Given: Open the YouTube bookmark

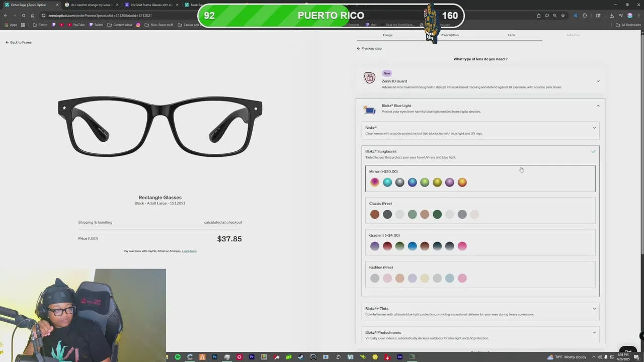Looking at the screenshot, I should 75,25.
